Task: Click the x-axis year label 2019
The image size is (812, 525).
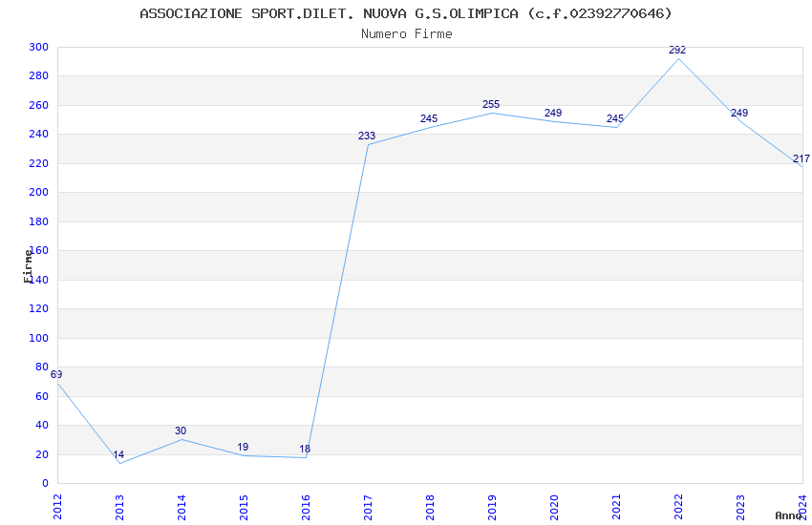Action: click(x=493, y=507)
